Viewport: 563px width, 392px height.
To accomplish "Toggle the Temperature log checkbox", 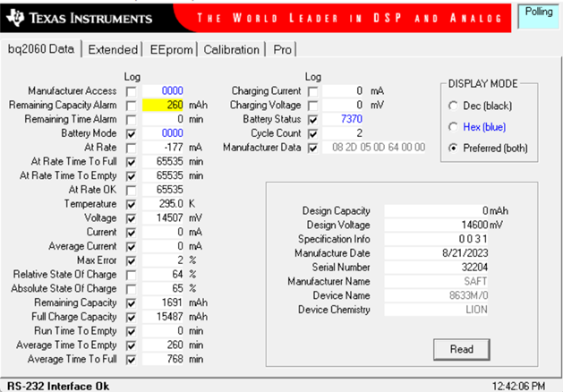I will [131, 204].
